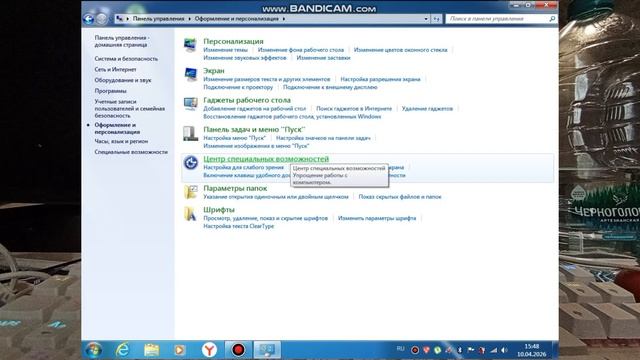The height and width of the screenshot is (360, 640).
Task: Click Поиск гаджетов в Интернете
Action: click(354, 109)
